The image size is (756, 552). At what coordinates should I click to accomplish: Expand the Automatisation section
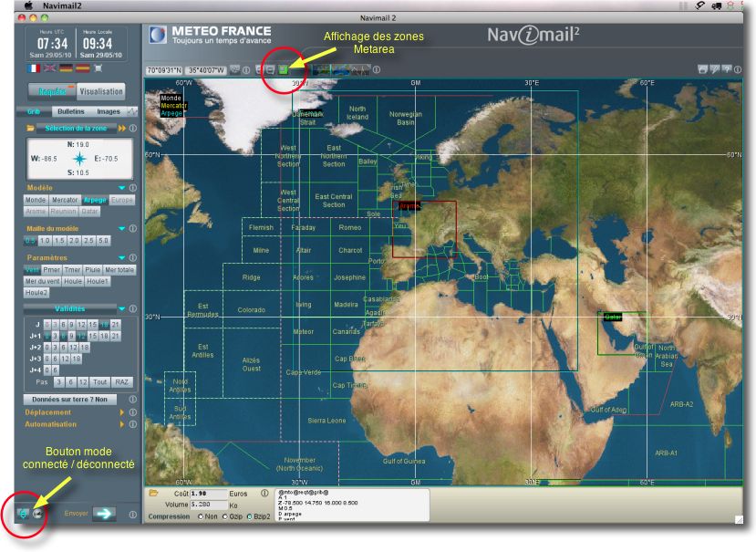click(122, 424)
